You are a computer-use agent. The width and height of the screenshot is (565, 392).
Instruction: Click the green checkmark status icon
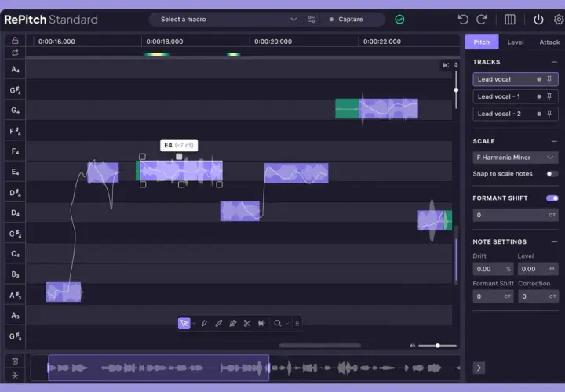click(x=399, y=19)
